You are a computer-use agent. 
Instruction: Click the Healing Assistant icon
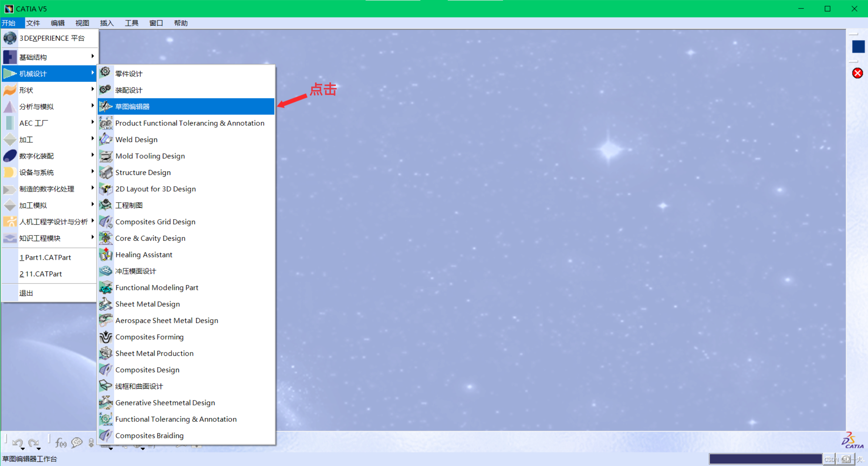point(106,254)
